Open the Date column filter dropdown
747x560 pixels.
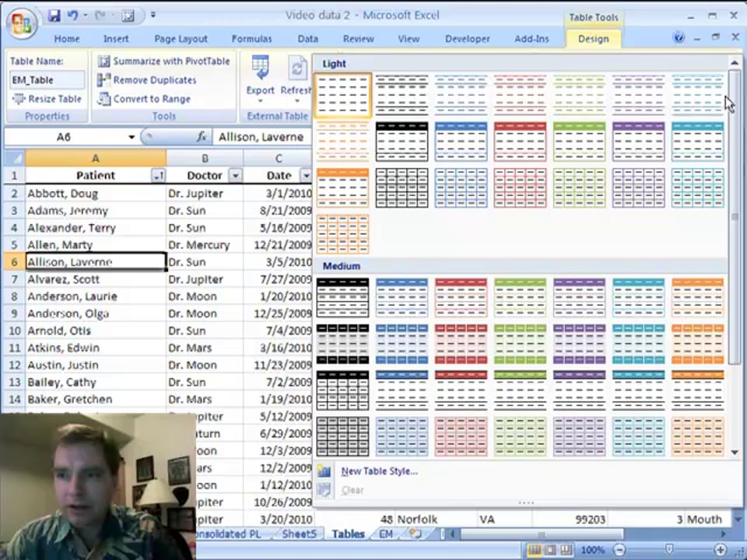click(307, 176)
